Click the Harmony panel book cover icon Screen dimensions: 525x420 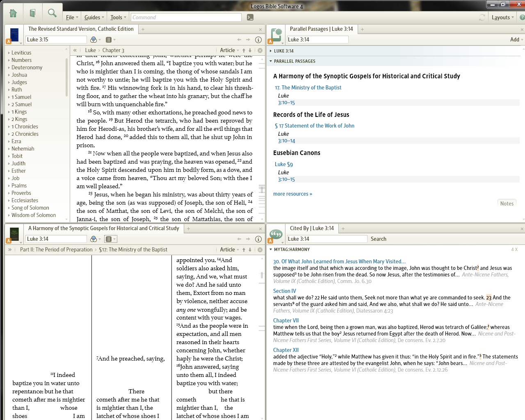click(x=14, y=235)
